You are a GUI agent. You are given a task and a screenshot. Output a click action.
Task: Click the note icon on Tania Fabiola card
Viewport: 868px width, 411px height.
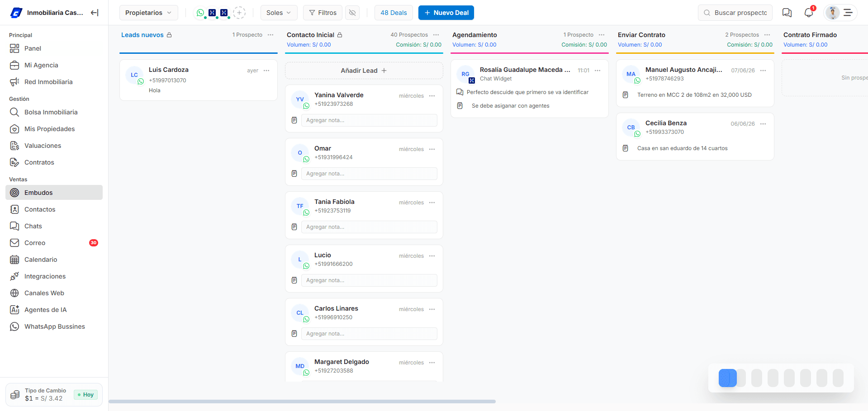294,227
